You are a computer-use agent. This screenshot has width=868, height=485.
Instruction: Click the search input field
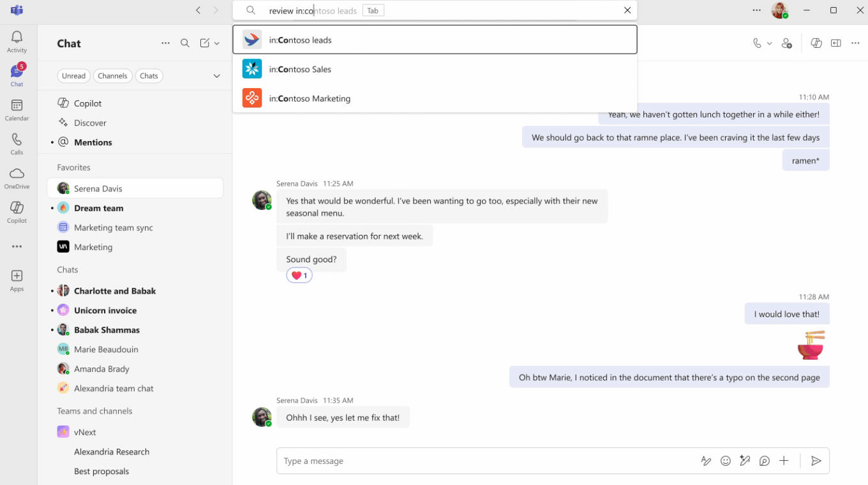click(x=435, y=10)
